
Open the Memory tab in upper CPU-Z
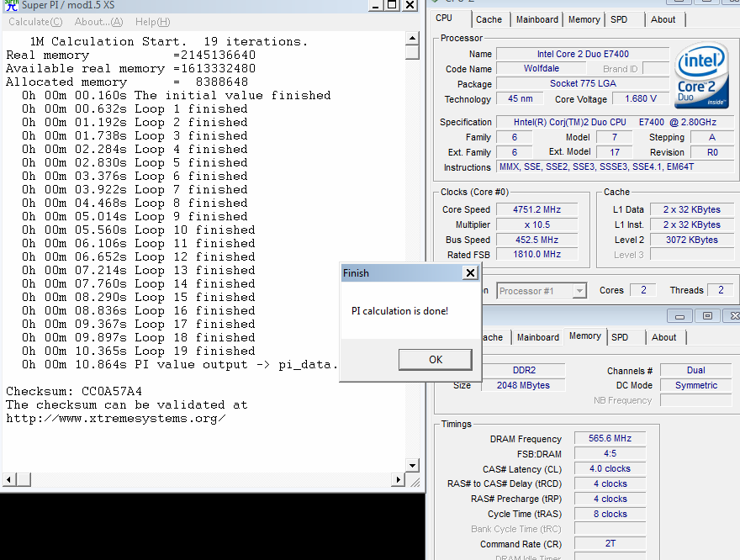(584, 19)
